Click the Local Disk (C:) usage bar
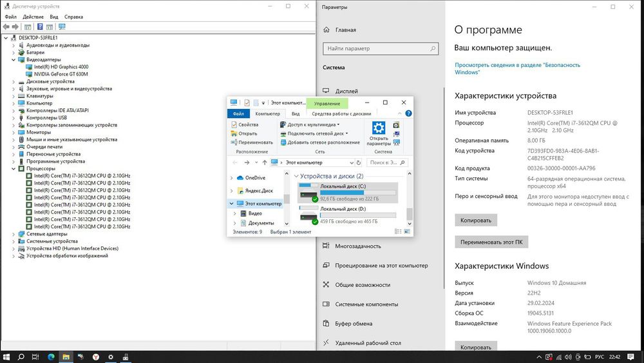 tap(357, 192)
